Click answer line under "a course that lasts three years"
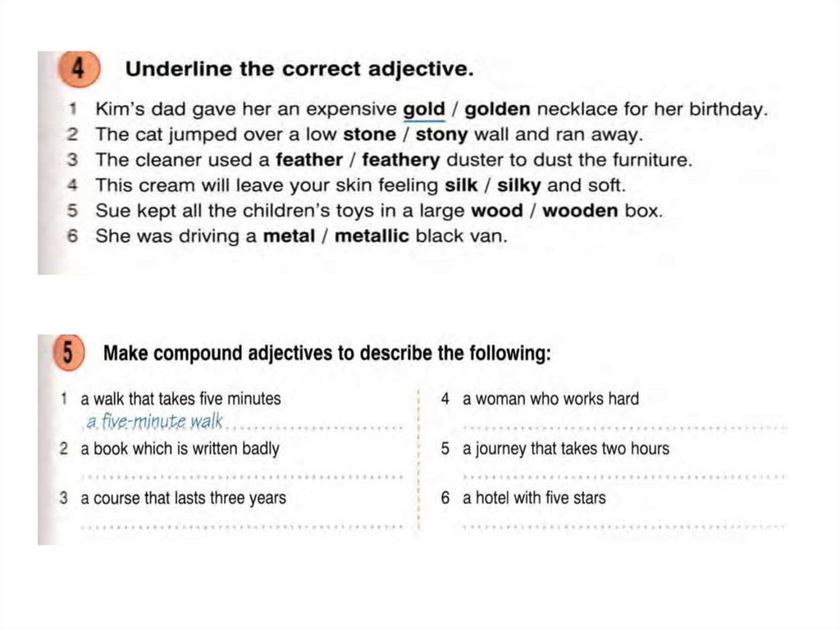The width and height of the screenshot is (840, 629). 242,525
